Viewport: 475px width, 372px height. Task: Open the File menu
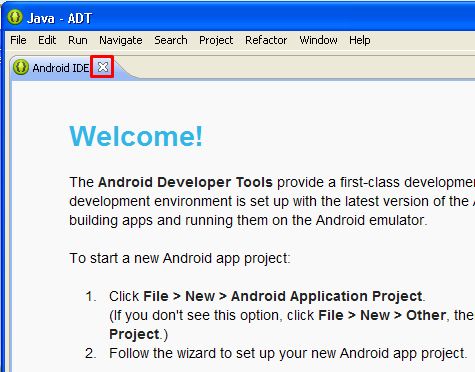pos(18,40)
